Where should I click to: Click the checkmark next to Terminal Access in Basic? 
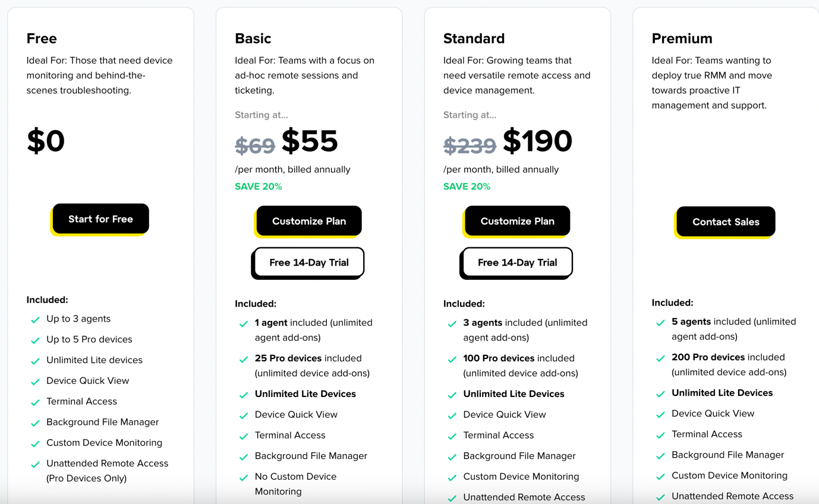pos(243,435)
